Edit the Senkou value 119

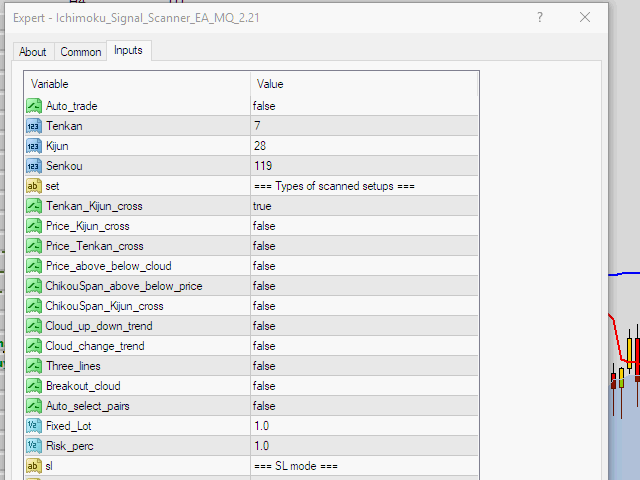point(365,166)
